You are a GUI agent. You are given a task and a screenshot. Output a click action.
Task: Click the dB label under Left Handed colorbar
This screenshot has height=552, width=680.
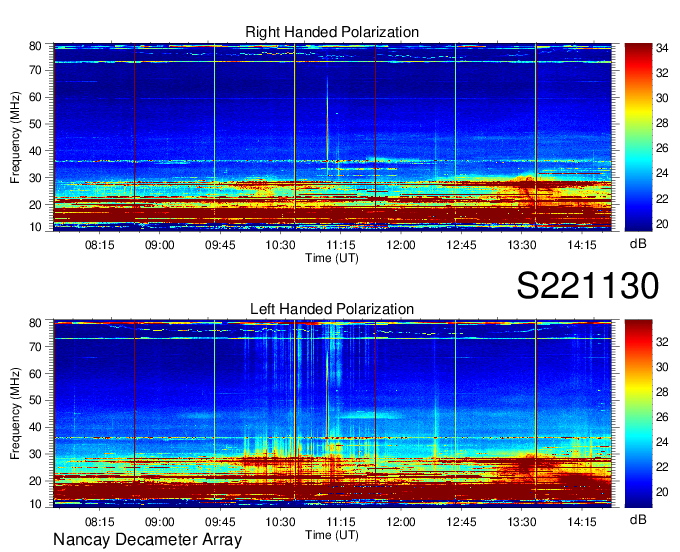coord(638,519)
